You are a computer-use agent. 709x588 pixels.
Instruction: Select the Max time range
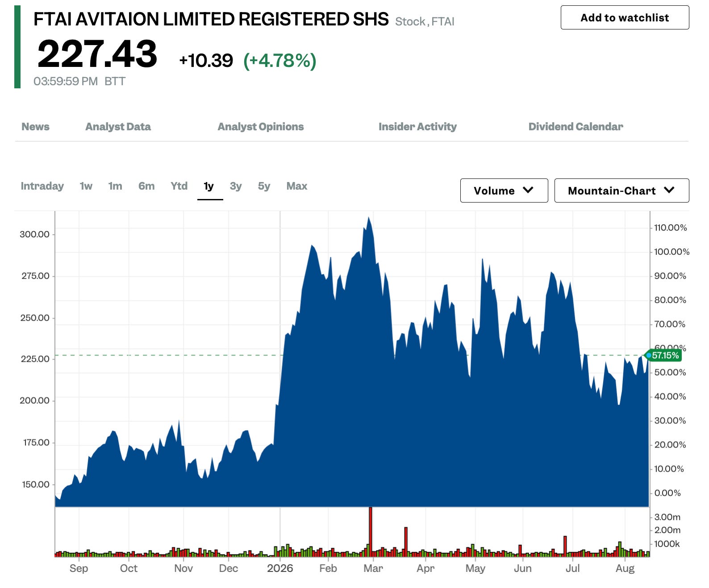[297, 186]
